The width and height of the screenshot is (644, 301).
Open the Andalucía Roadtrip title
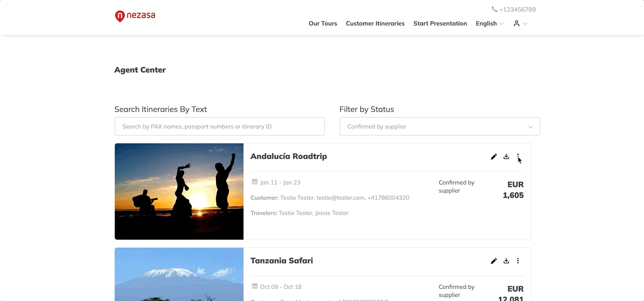[x=289, y=156]
